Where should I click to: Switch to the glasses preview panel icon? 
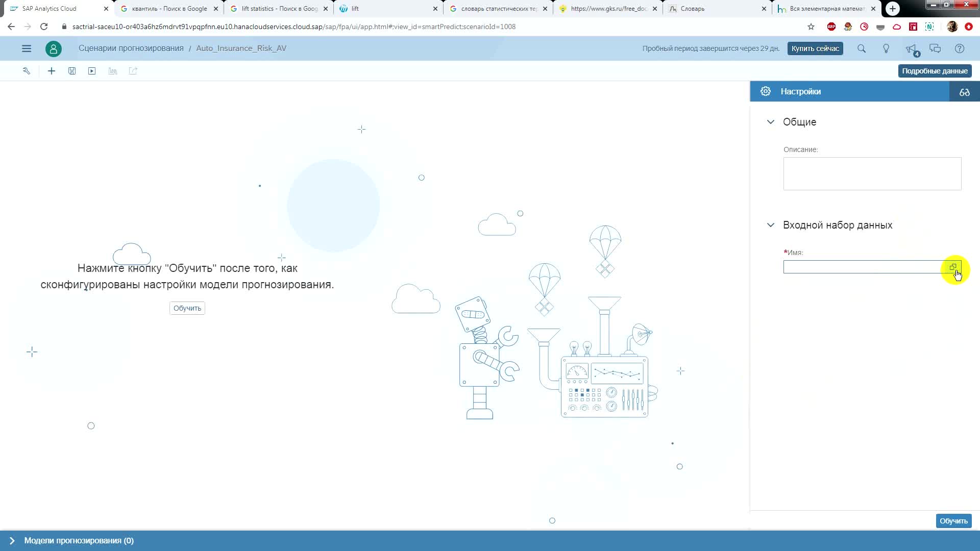[x=964, y=92]
